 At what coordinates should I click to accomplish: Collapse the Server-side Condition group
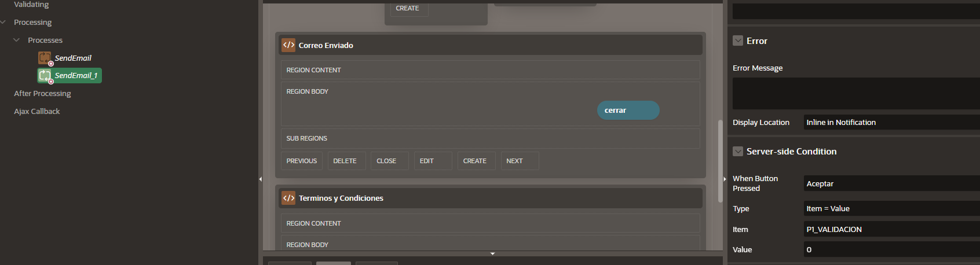(738, 152)
